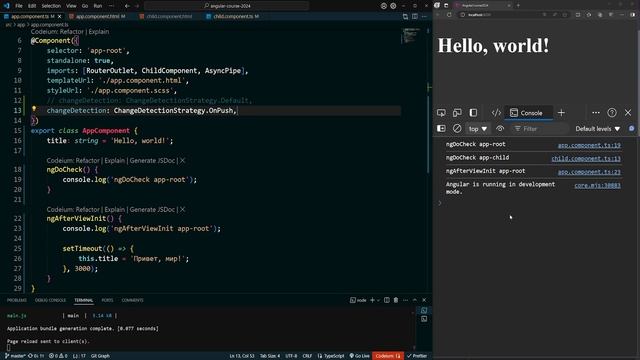The height and width of the screenshot is (360, 640).
Task: Open the Selection menu
Action: (51, 6)
